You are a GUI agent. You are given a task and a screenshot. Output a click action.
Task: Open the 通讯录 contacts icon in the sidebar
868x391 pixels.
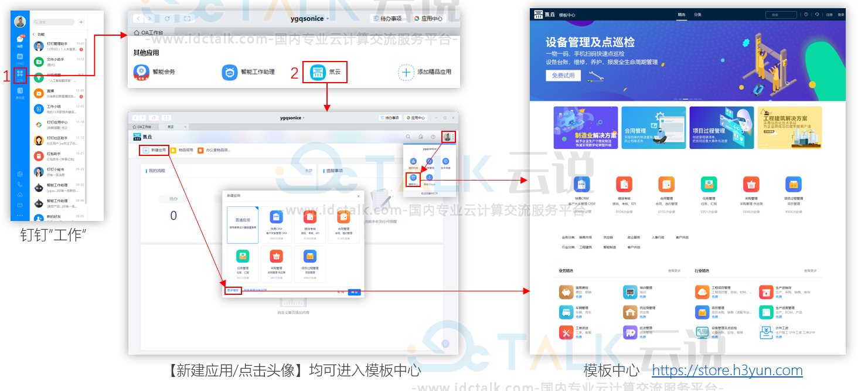[20, 93]
